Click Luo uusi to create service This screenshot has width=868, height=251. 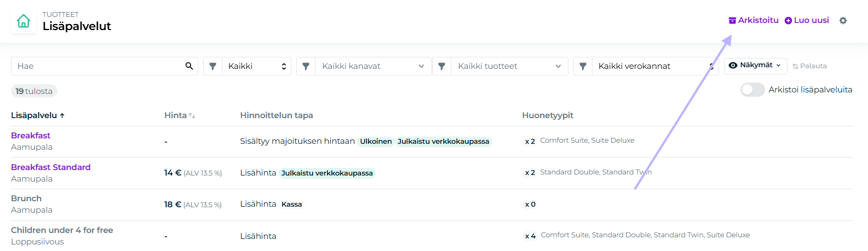[x=807, y=20]
